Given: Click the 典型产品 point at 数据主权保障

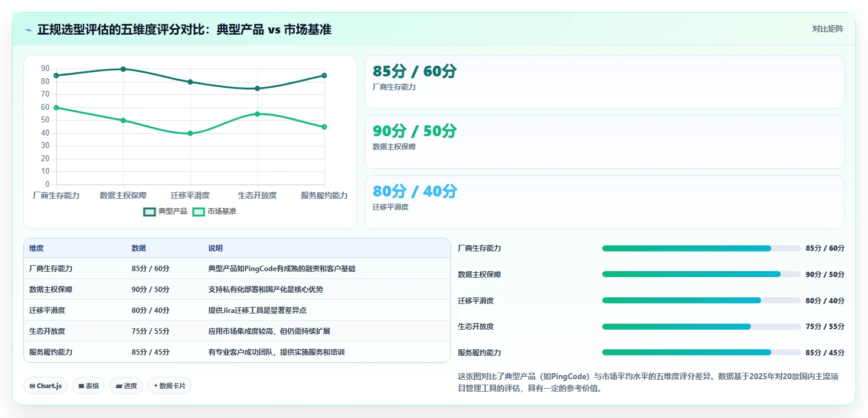Looking at the screenshot, I should 123,69.
